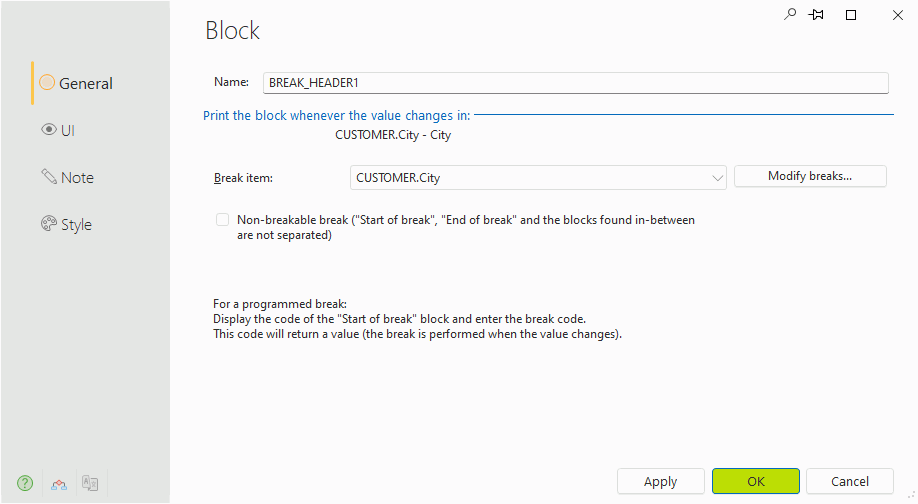Open the CUSTOMER.City combo box
This screenshot has height=504, width=918.
coord(538,178)
